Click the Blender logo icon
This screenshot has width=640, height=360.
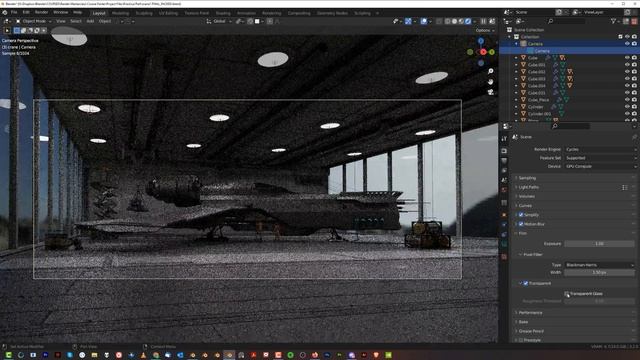[x=5, y=13]
